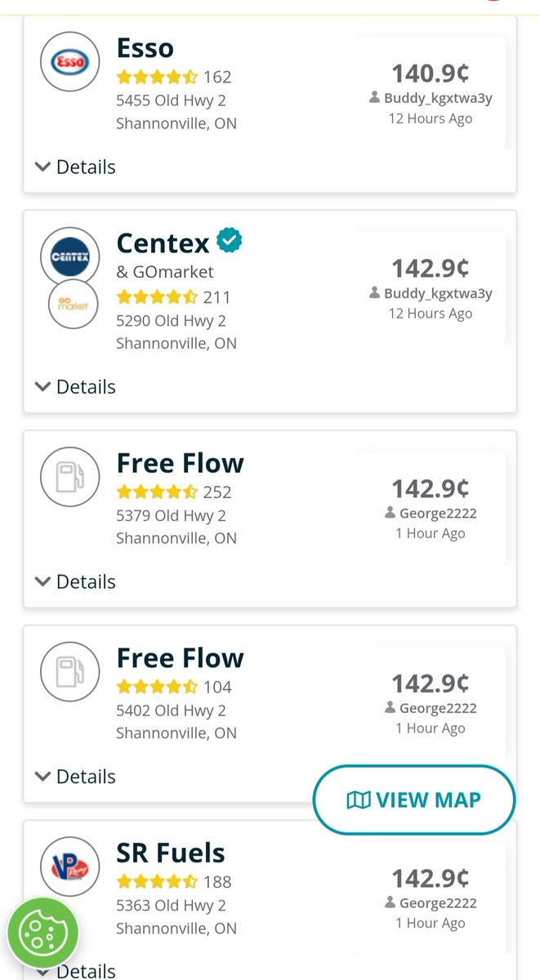Click the Centex verified badge icon
The height and width of the screenshot is (980, 540).
coord(229,242)
